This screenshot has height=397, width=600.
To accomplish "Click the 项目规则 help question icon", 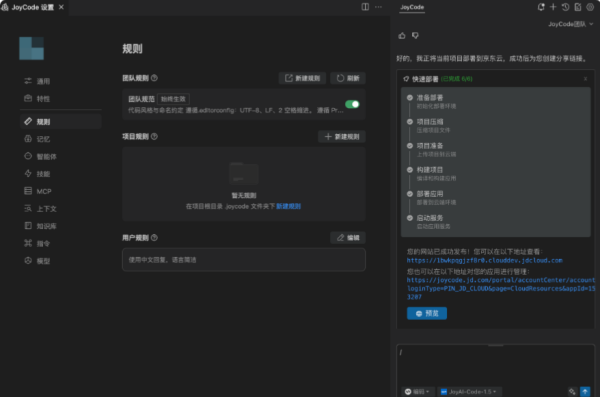I will click(x=154, y=136).
